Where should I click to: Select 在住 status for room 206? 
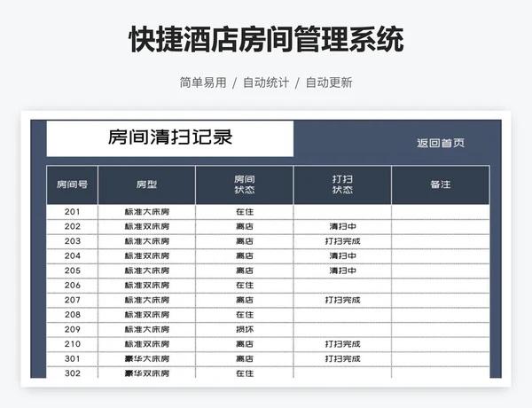[x=245, y=285]
